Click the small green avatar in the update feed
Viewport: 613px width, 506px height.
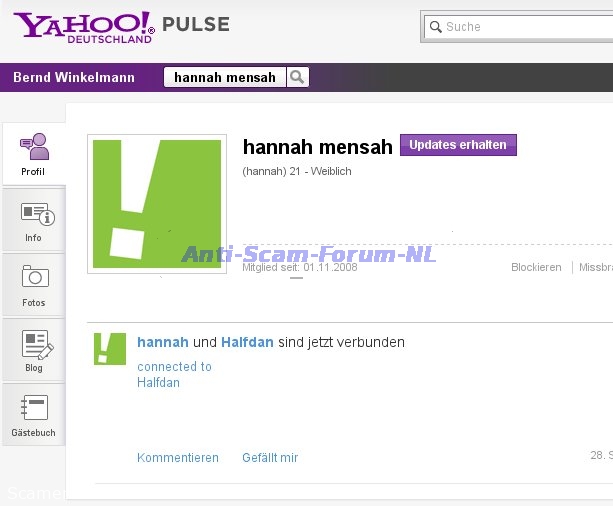tap(110, 349)
